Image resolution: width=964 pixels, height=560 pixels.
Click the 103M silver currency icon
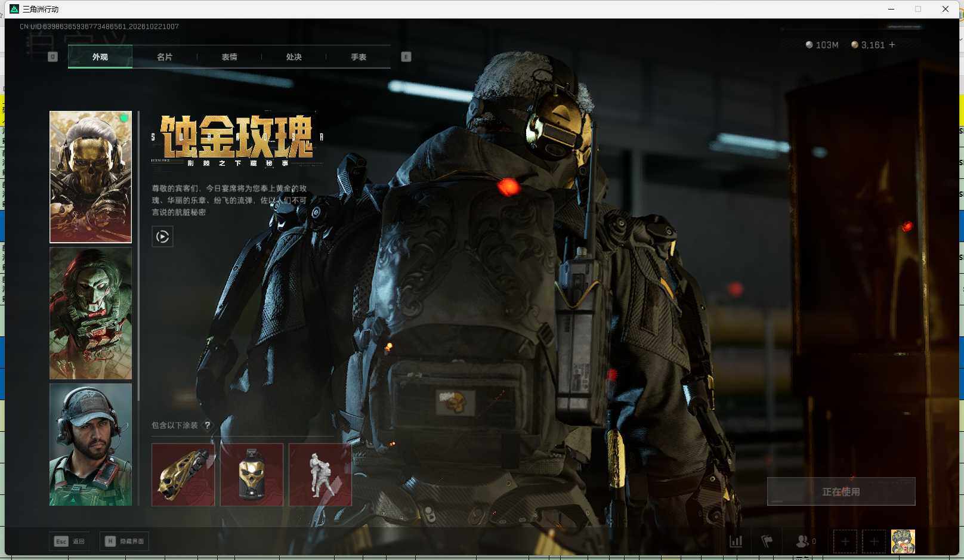pyautogui.click(x=809, y=45)
